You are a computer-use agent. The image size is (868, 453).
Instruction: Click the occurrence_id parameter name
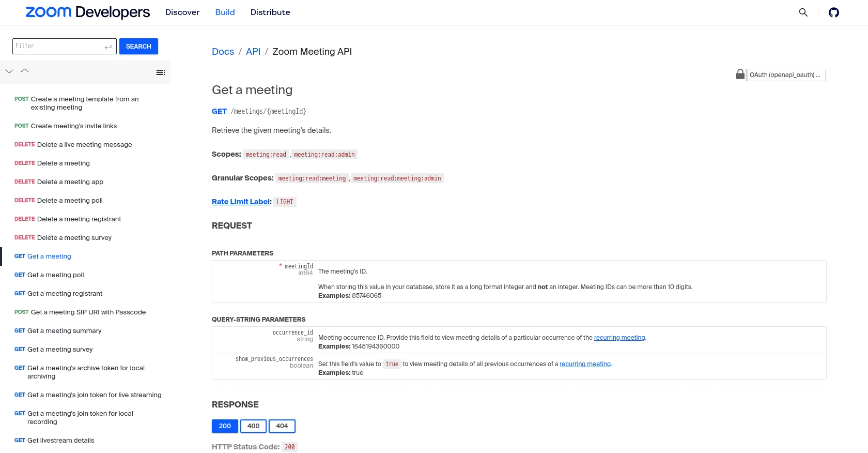pos(292,333)
